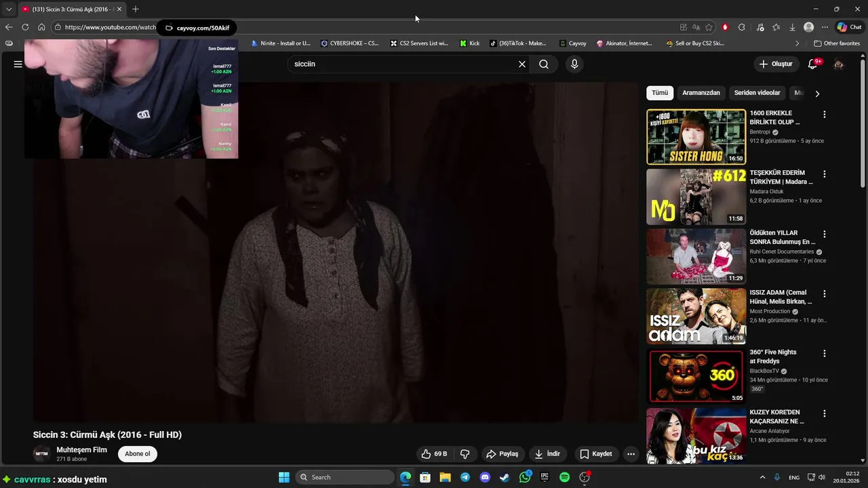This screenshot has width=868, height=488.
Task: Open Cayvoy bookmark
Action: click(573, 43)
